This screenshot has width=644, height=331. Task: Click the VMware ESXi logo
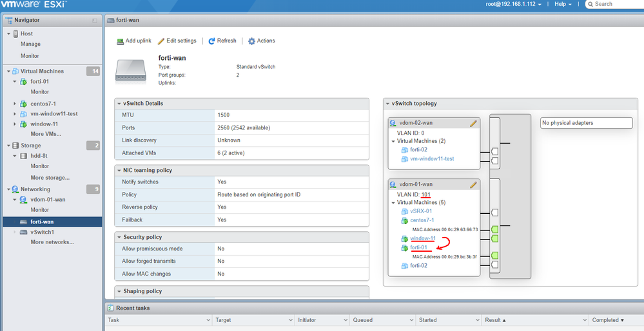pos(34,5)
